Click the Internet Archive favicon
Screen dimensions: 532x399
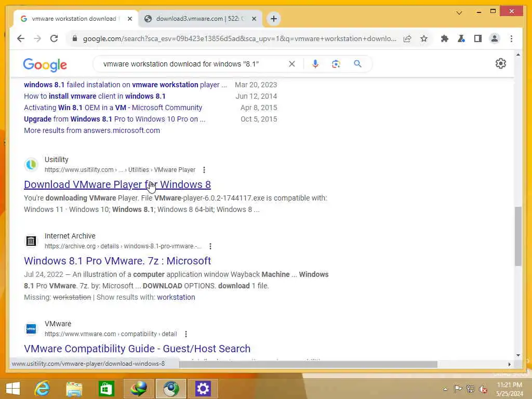pyautogui.click(x=31, y=241)
